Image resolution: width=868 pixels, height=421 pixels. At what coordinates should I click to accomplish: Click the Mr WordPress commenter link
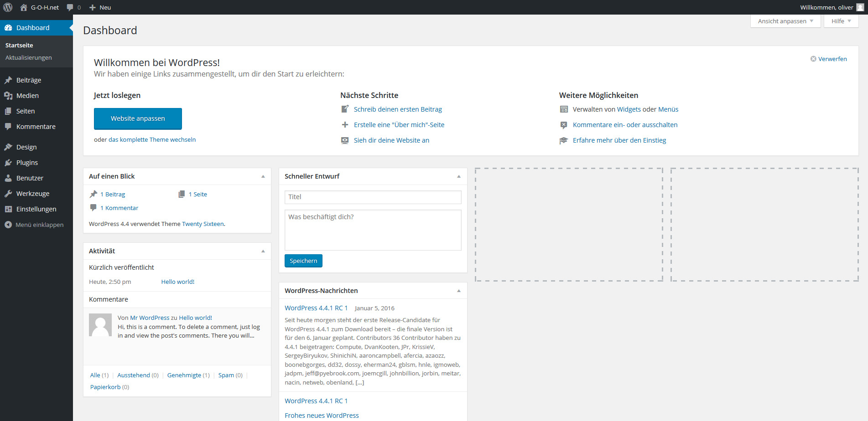tap(150, 318)
